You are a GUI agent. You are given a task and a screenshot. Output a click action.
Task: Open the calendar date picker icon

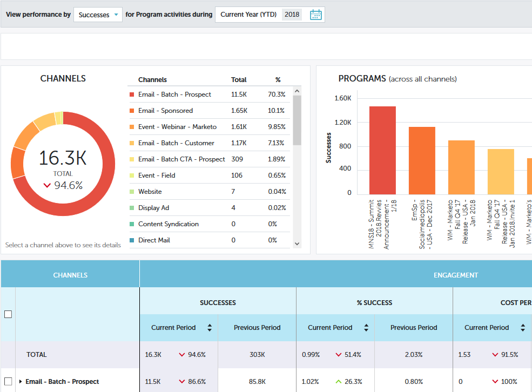316,15
